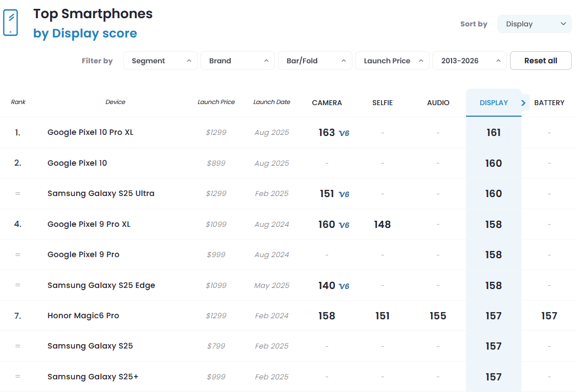
Task: Click selfie score 151 for Honor Magic6 Pro
Action: tap(382, 316)
